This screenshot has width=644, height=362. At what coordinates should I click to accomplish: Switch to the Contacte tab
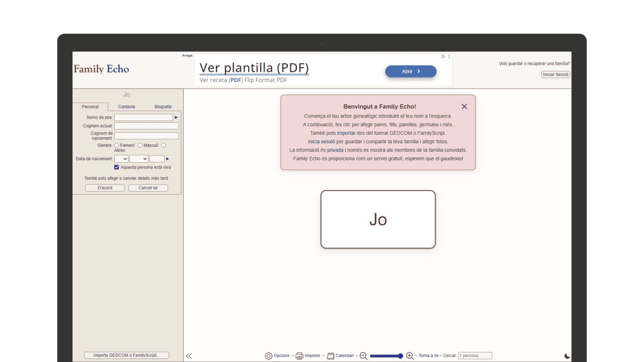coord(127,107)
